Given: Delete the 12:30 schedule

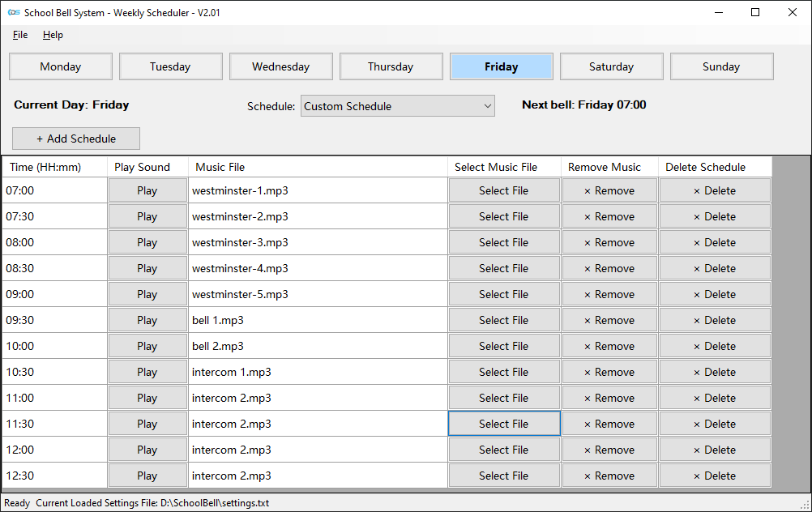Looking at the screenshot, I should [716, 476].
